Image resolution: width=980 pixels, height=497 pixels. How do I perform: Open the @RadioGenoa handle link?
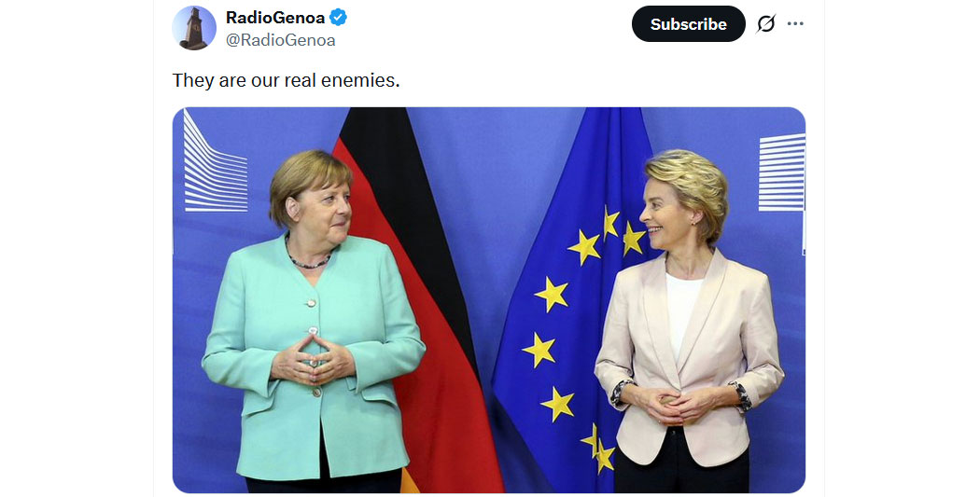pyautogui.click(x=281, y=40)
